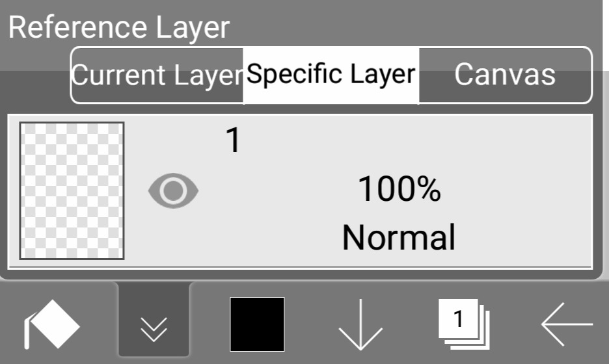Click the Reference Layer heading
Image resolution: width=609 pixels, height=364 pixels.
pos(119,27)
